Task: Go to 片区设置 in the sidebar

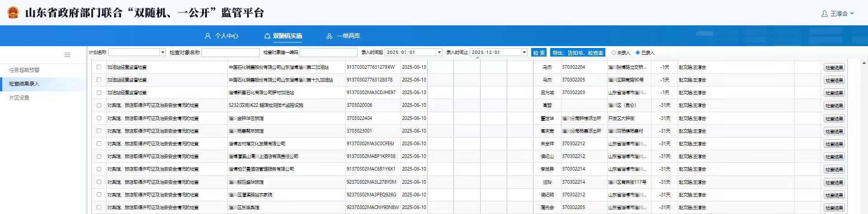Action: [x=19, y=98]
